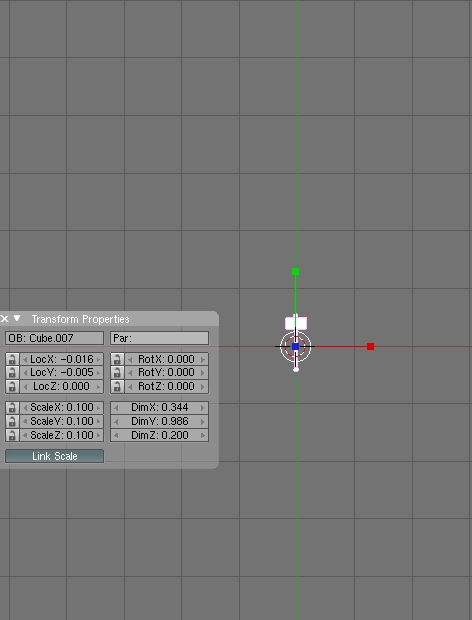Toggle the ScaleZ lock icon
The image size is (472, 620).
[x=12, y=435]
